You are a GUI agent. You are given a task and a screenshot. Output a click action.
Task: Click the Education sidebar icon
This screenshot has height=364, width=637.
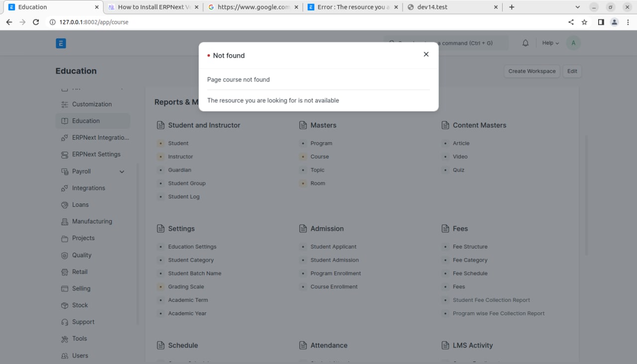point(64,121)
